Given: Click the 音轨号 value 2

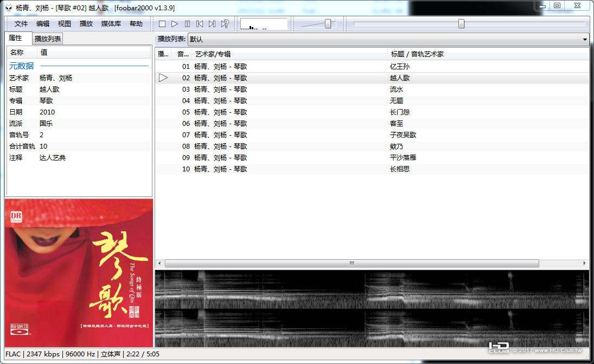Looking at the screenshot, I should coord(41,135).
